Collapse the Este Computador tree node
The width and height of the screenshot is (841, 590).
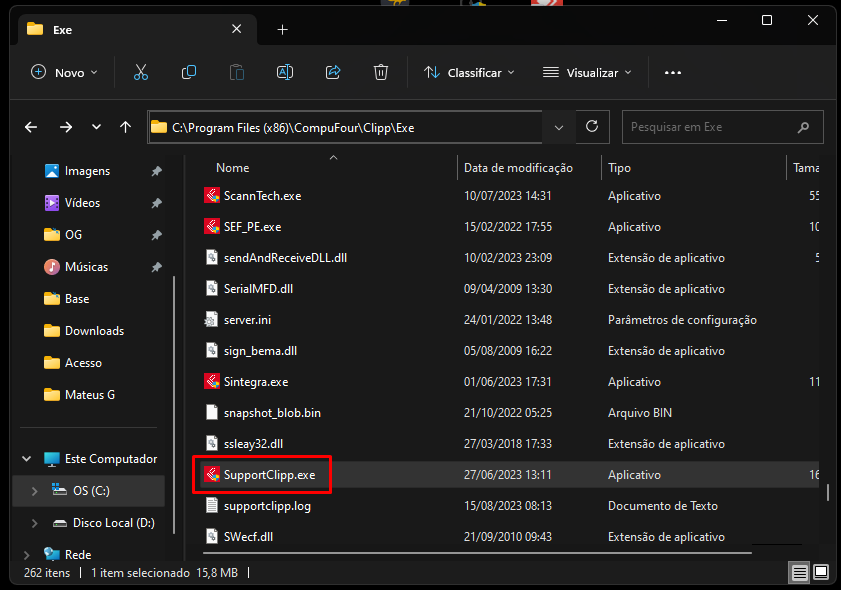pos(27,459)
